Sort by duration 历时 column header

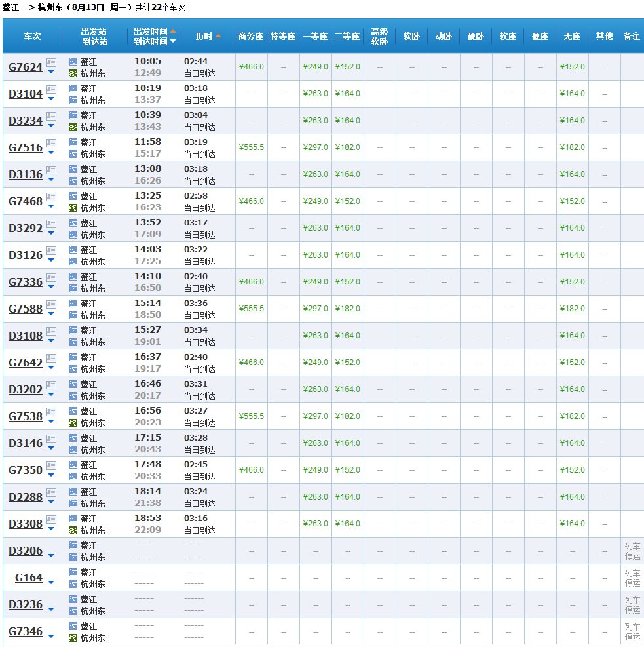point(208,36)
